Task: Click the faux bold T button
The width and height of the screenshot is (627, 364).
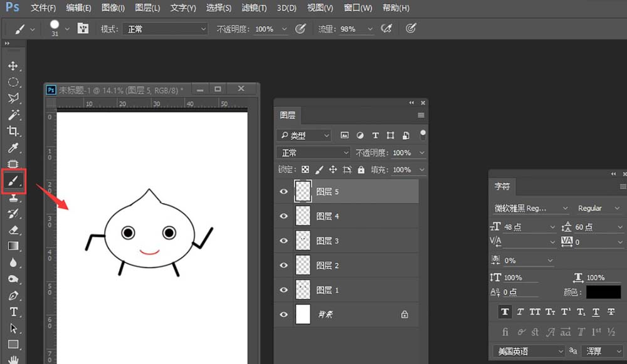Action: pos(505,311)
